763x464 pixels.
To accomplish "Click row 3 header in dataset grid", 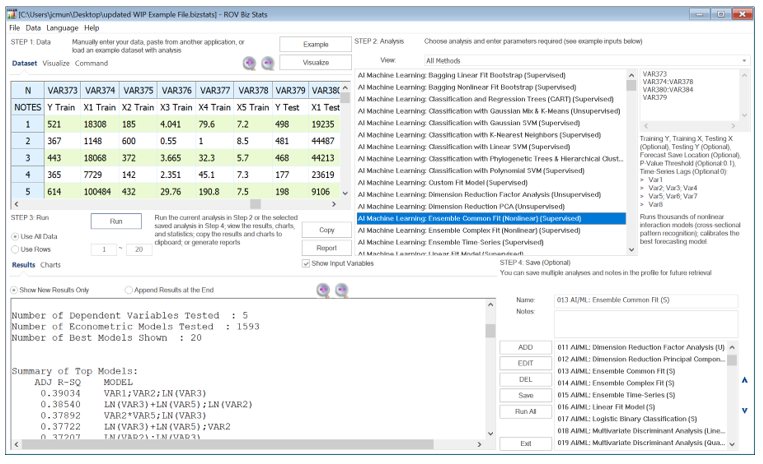I will (28, 158).
